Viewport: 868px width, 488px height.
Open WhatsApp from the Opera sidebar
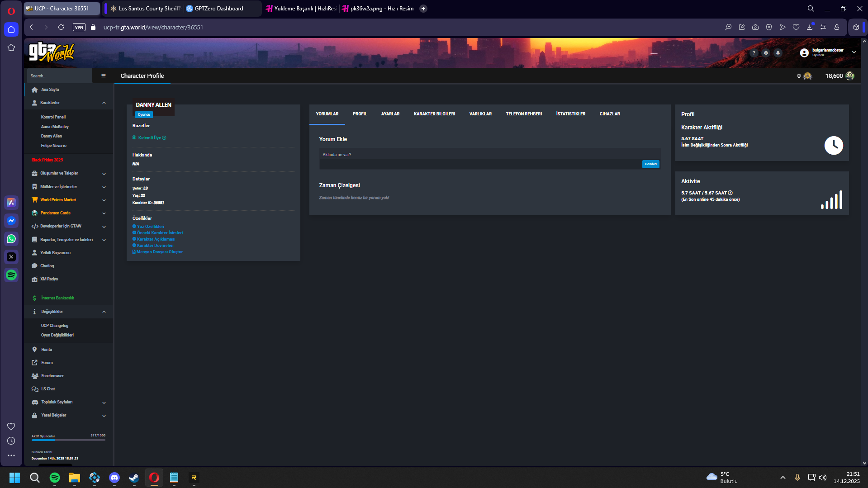pos(11,239)
